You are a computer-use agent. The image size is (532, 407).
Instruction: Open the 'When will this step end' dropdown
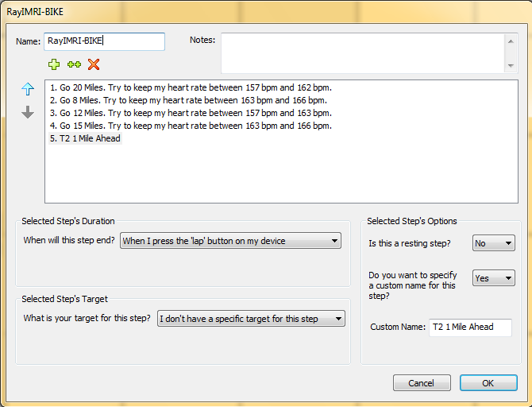[230, 241]
